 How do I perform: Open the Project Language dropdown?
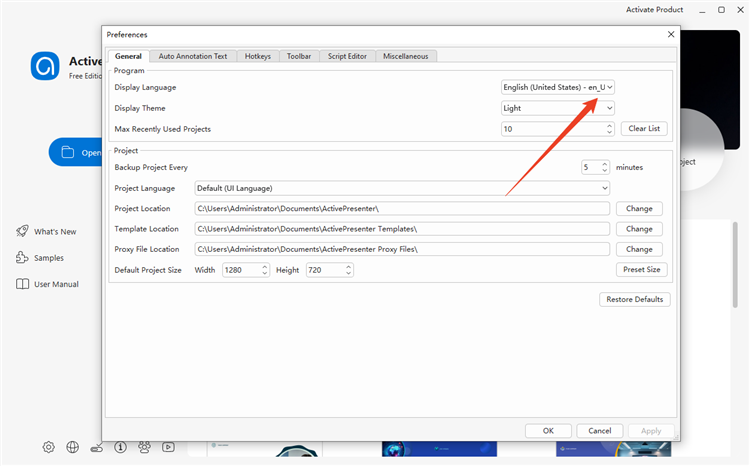[402, 188]
